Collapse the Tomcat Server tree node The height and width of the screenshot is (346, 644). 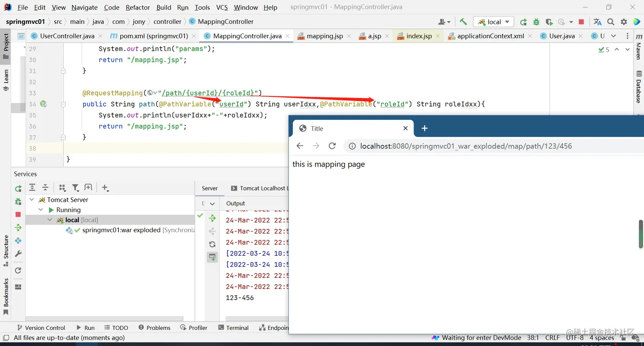[x=32, y=199]
